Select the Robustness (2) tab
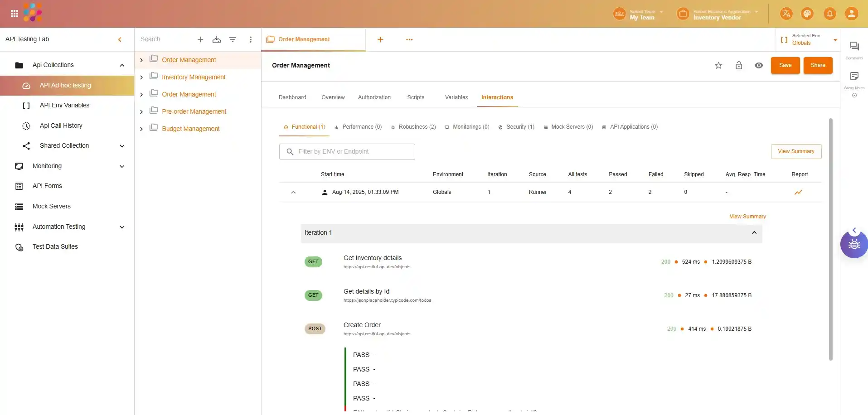868x415 pixels. (x=413, y=127)
